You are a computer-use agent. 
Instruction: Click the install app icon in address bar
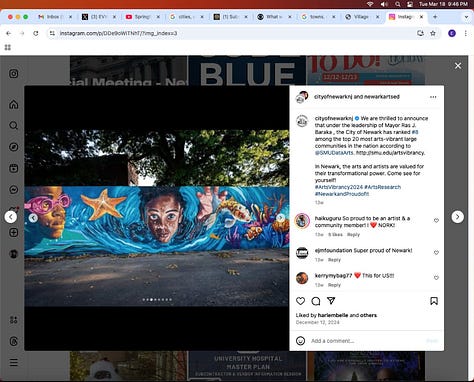tap(420, 33)
